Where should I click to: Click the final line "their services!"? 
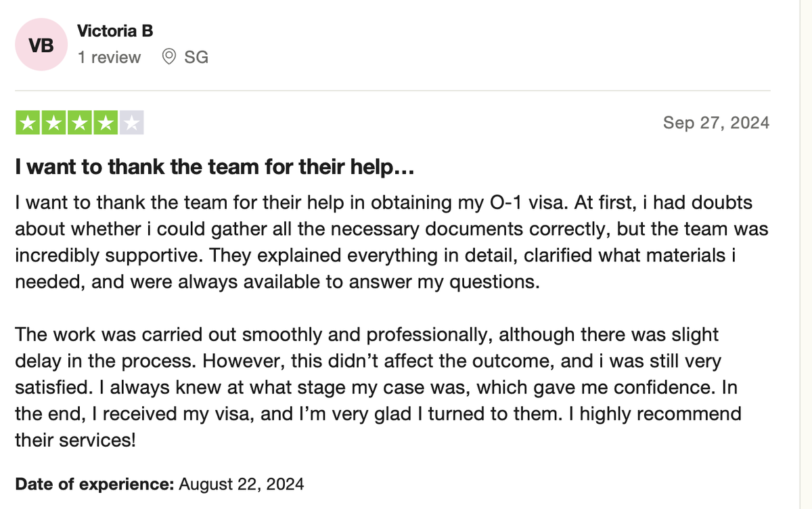(x=75, y=441)
